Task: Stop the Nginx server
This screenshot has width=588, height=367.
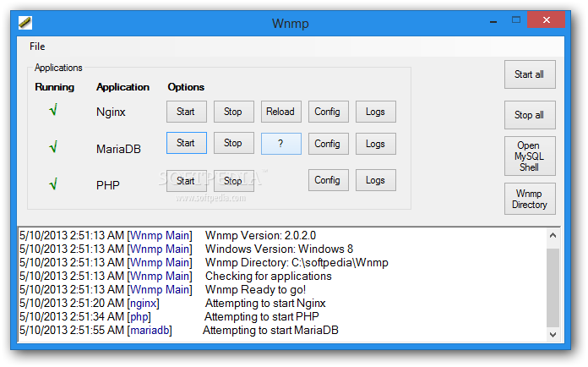Action: click(x=234, y=112)
